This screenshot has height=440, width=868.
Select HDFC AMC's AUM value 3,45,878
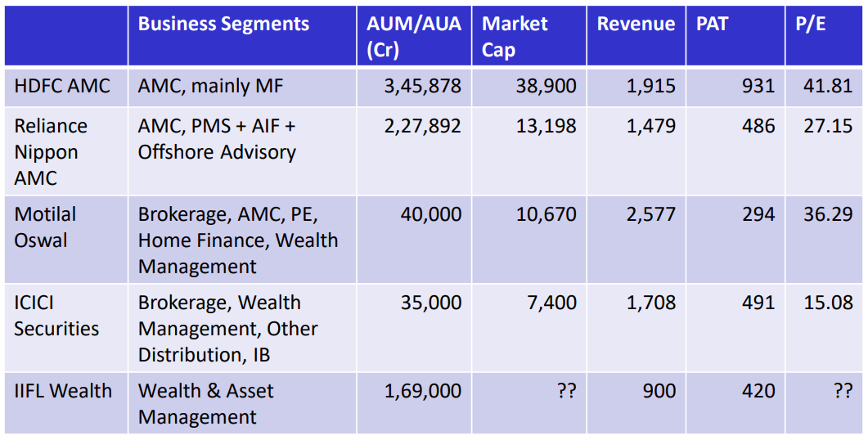pos(422,86)
